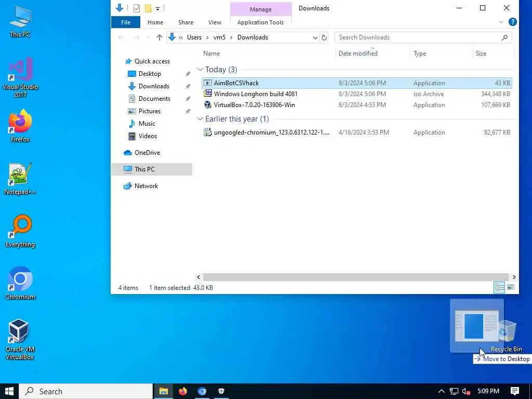Screen dimensions: 532x399
Task: Open recent locations dropdown arrow
Action: (x=148, y=37)
